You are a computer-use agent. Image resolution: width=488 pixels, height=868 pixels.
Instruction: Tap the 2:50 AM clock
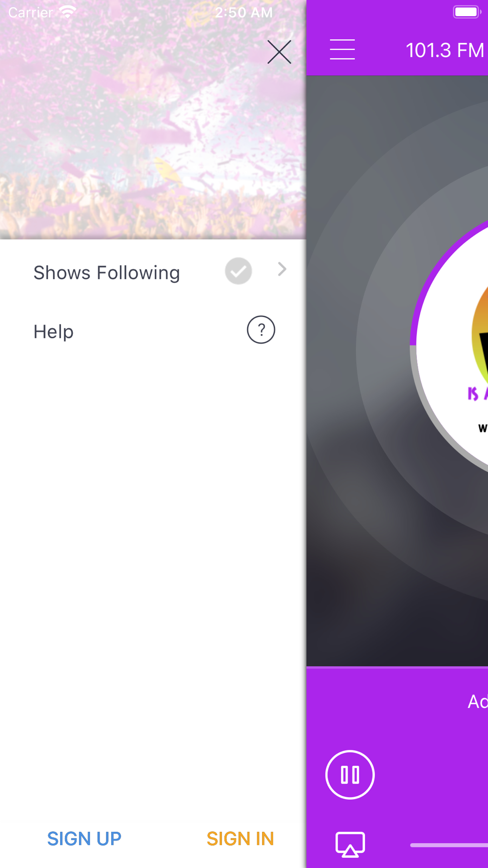tap(244, 12)
